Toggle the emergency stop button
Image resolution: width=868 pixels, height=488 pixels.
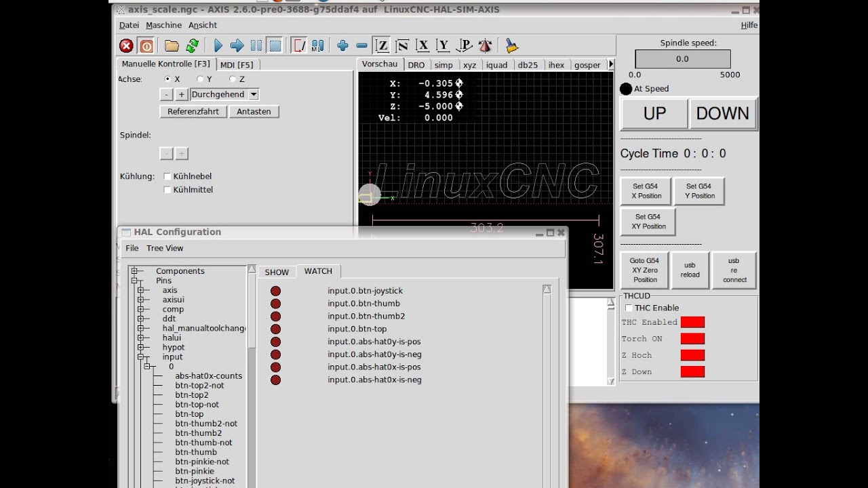[x=126, y=46]
